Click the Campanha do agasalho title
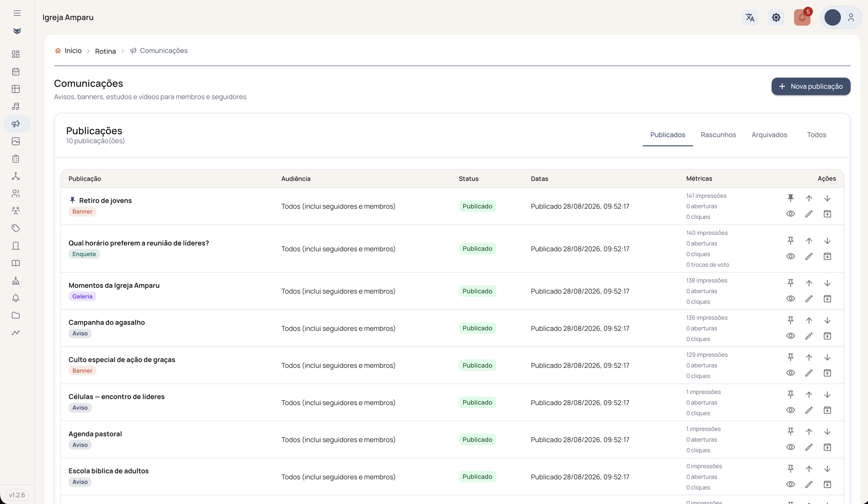 (106, 323)
